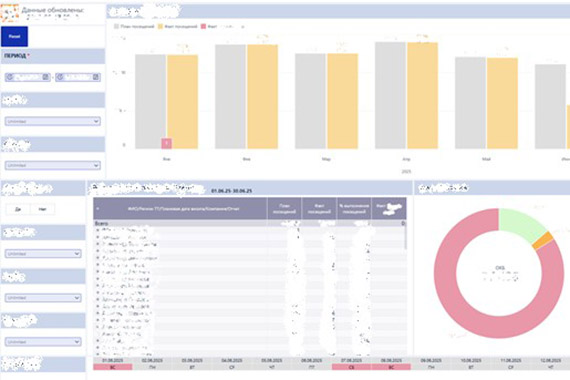
Task: Open the Unlimited dropdown just below the Да/Нет filter
Action: [43, 254]
